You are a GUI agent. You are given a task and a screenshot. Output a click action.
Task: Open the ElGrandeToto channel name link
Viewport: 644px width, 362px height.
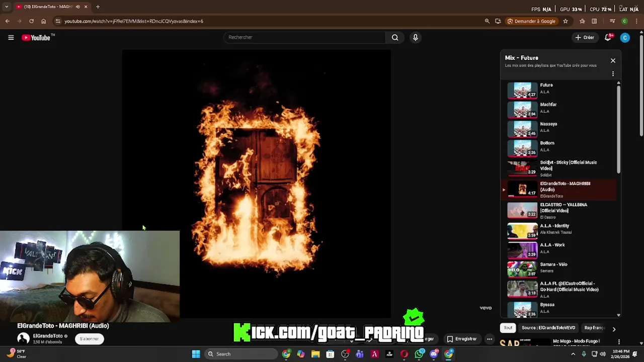(x=48, y=336)
